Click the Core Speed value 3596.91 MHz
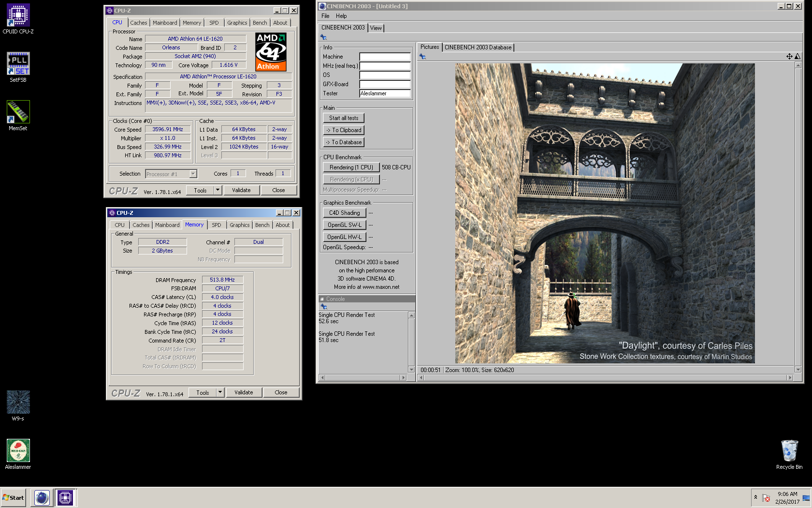This screenshot has width=812, height=508. click(168, 129)
